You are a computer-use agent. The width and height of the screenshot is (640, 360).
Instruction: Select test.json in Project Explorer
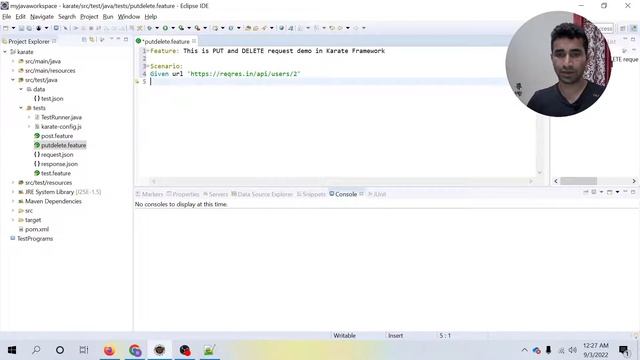coord(52,98)
